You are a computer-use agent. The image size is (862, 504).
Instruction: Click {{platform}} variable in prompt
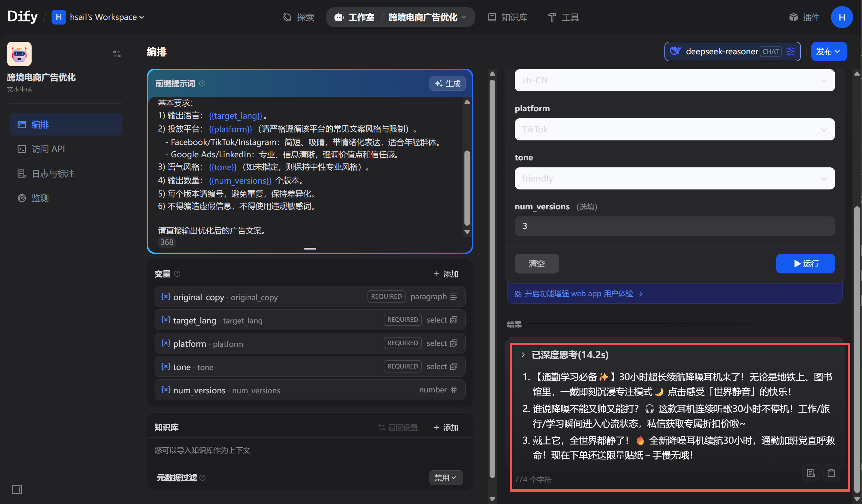[231, 129]
